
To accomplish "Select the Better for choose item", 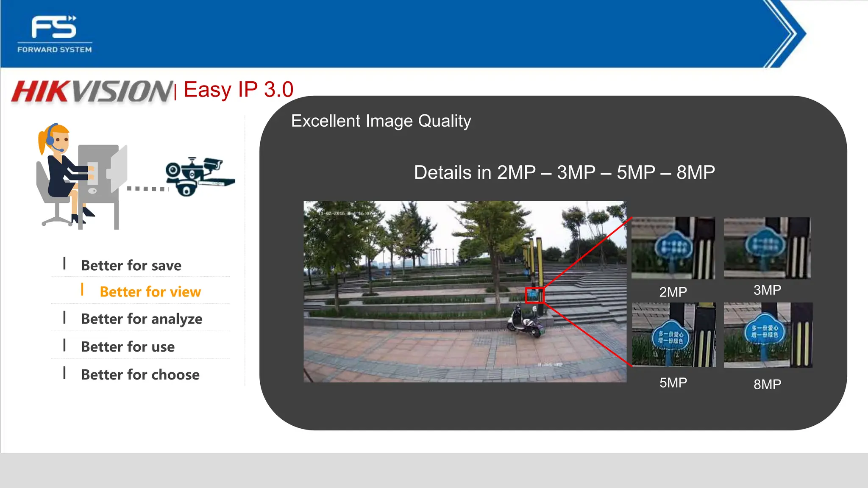I will [x=140, y=374].
